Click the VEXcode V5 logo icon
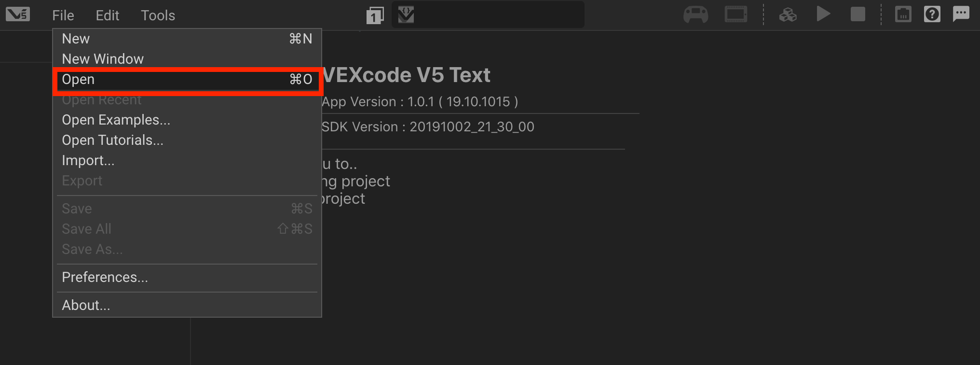Viewport: 980px width, 365px height. click(x=17, y=14)
